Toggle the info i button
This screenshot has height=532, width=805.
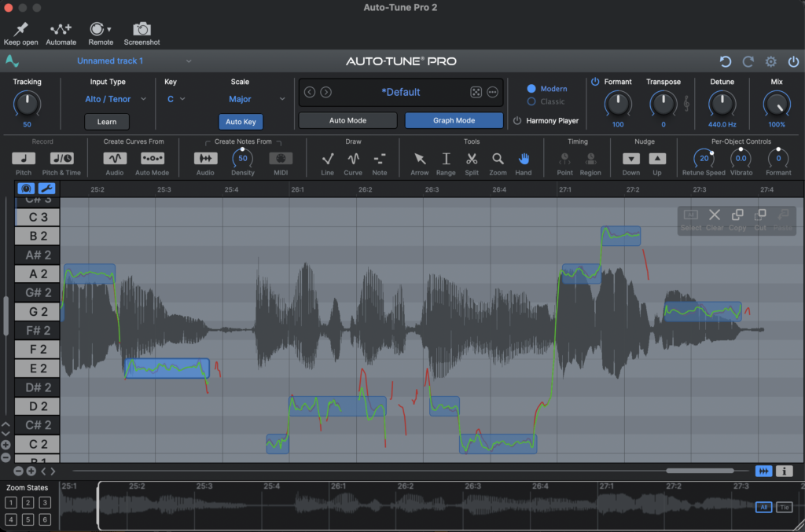pos(784,471)
